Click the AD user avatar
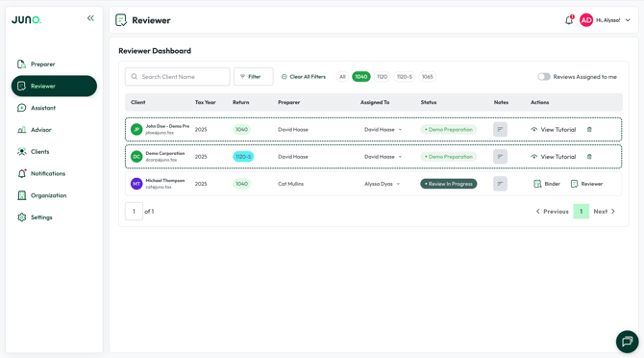Image resolution: width=644 pixels, height=358 pixels. point(586,20)
